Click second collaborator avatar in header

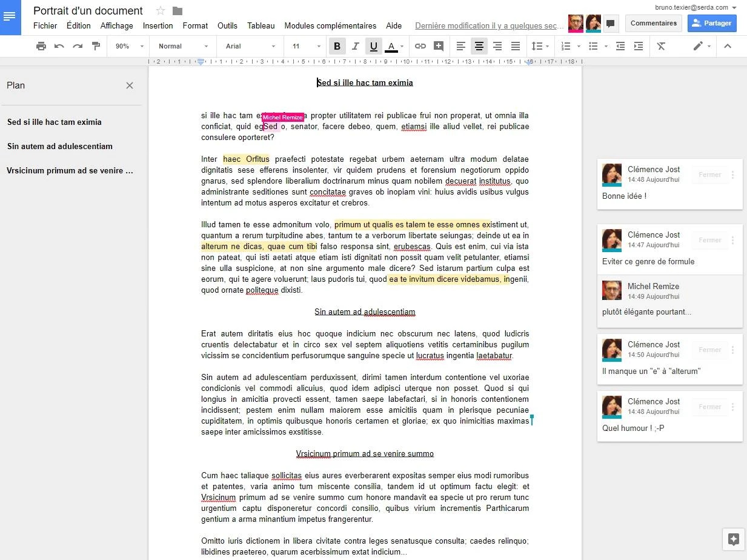pos(593,23)
